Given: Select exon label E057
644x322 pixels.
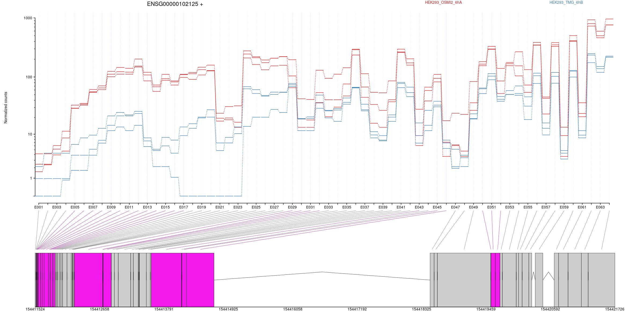Looking at the screenshot, I should coord(546,207).
